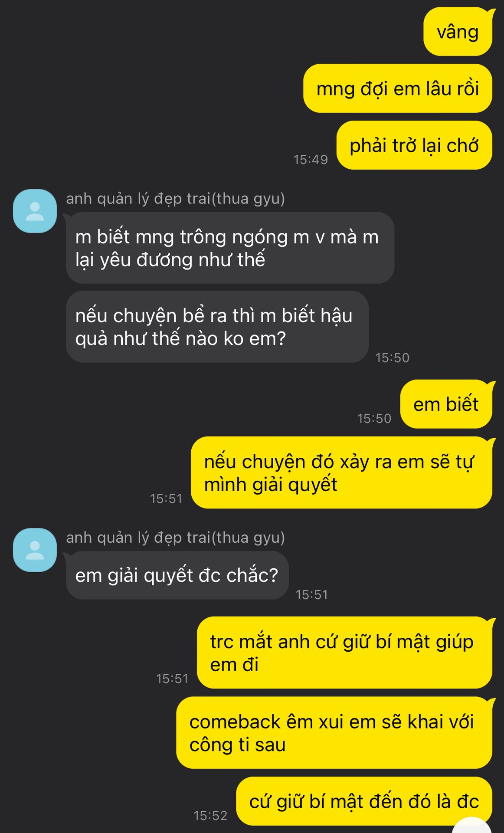504x833 pixels.
Task: Open first sender name 'anh quản lý đẹp trai'
Action: pos(175,199)
